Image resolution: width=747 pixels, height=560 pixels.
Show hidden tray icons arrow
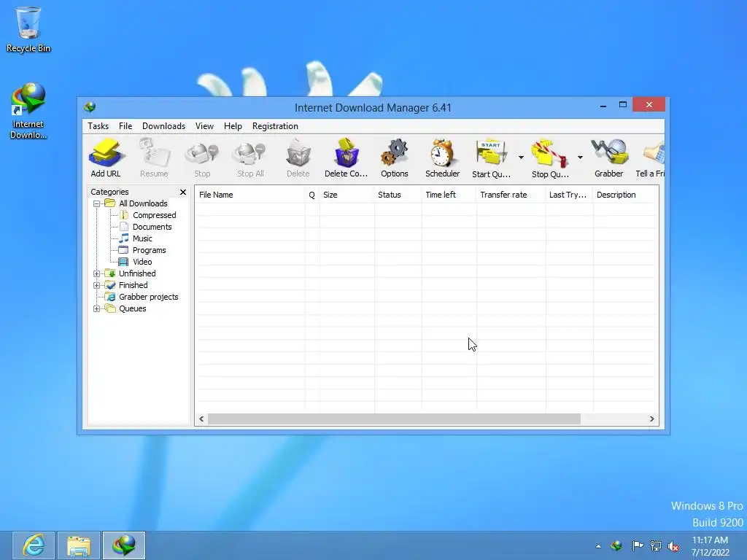pyautogui.click(x=598, y=546)
